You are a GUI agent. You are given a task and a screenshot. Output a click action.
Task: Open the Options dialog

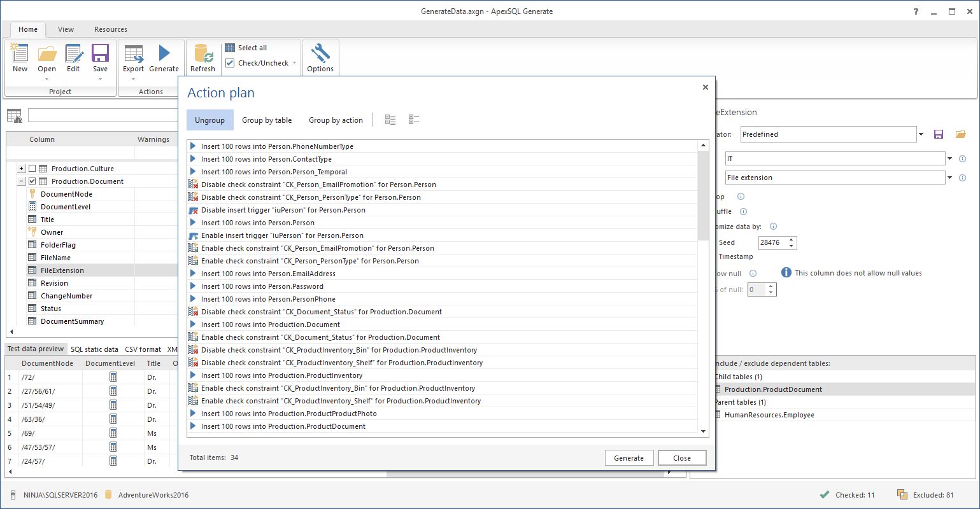coord(320,56)
